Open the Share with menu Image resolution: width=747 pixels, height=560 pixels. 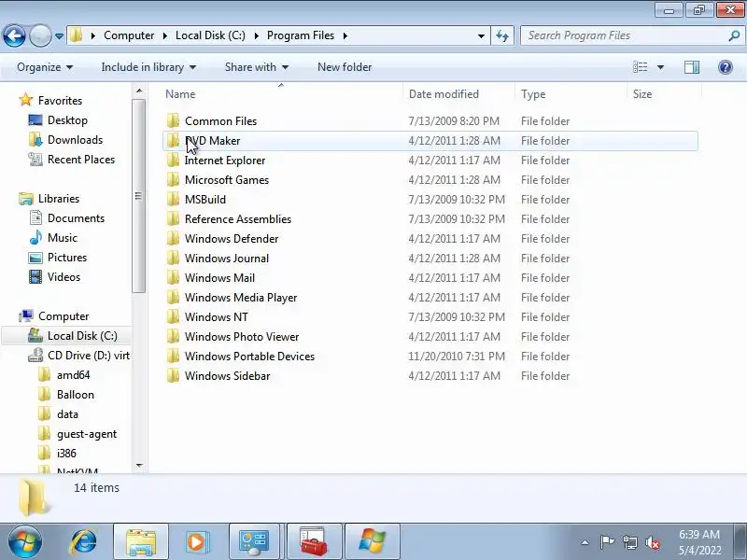pos(256,67)
